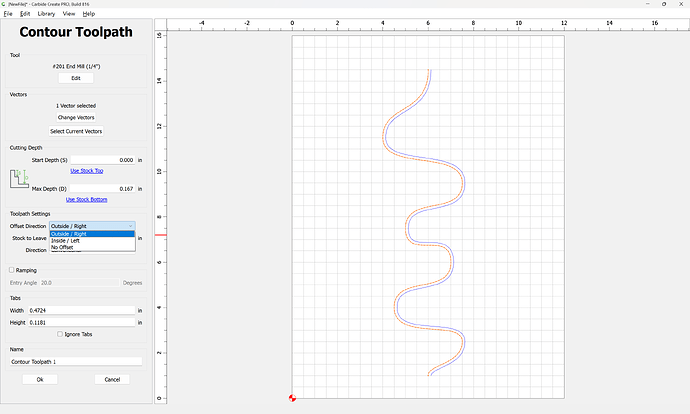Click the Entry Angle field

[79, 283]
